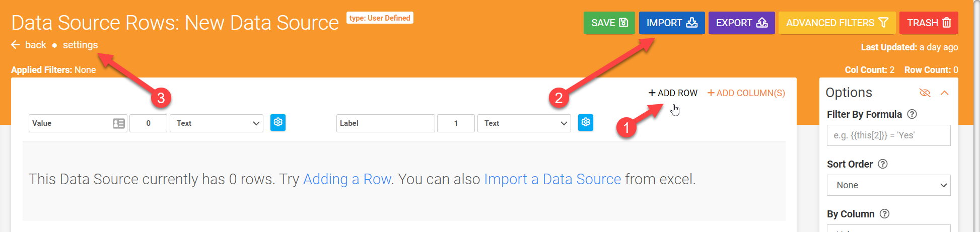Click the Label column index field showing 1
This screenshot has width=980, height=232.
(456, 123)
